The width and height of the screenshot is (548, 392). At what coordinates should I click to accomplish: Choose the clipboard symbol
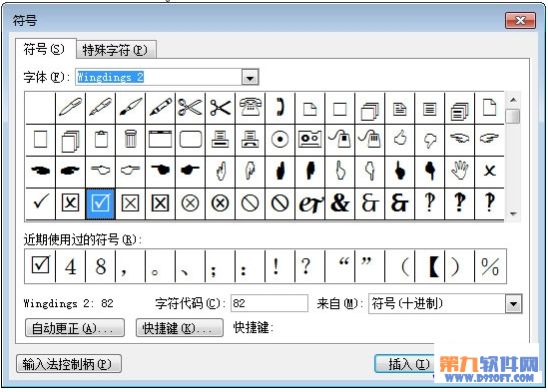(x=100, y=139)
